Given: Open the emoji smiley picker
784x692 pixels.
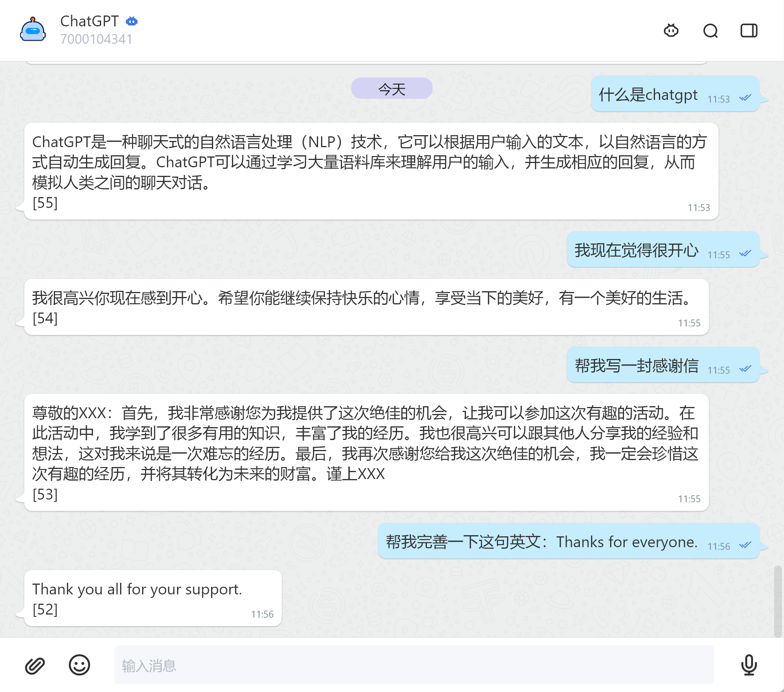Looking at the screenshot, I should point(79,665).
